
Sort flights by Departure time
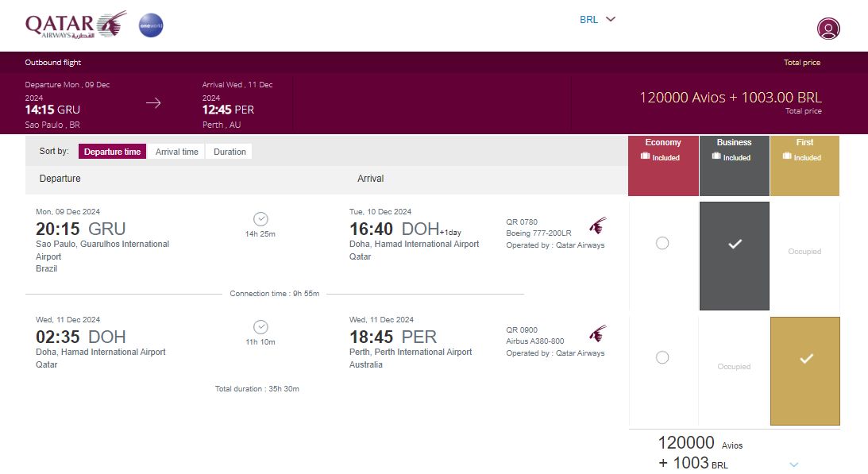click(113, 152)
